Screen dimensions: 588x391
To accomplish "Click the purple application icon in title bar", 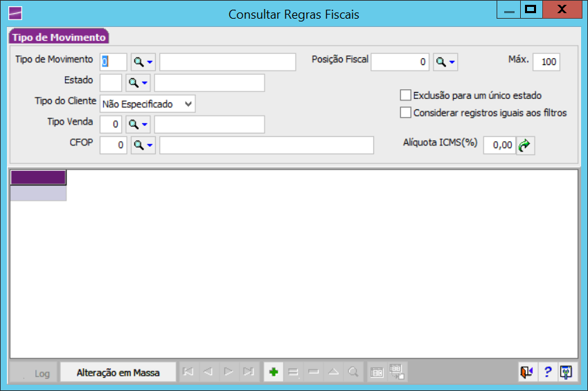I will 13,14.
